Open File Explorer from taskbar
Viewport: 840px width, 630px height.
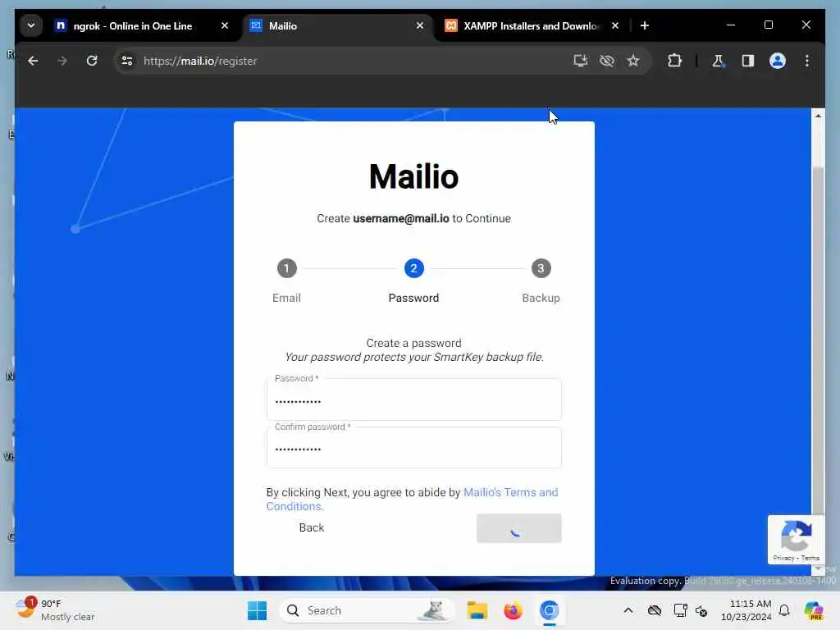pos(477,610)
